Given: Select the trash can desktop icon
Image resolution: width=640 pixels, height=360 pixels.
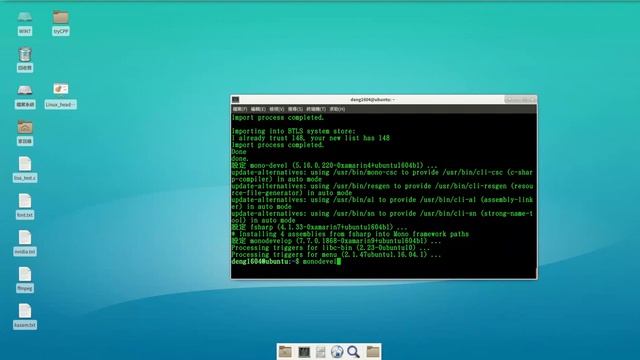Looking at the screenshot, I should 25,59.
